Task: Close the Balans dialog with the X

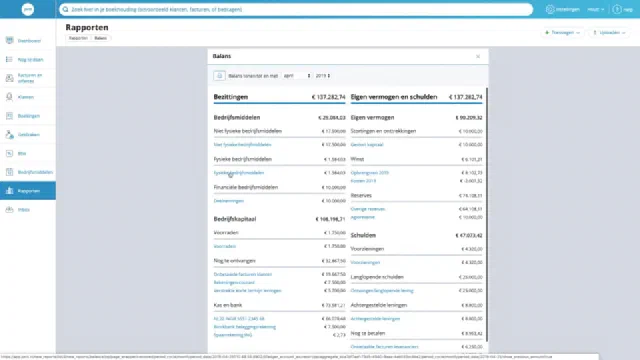Action: (478, 56)
